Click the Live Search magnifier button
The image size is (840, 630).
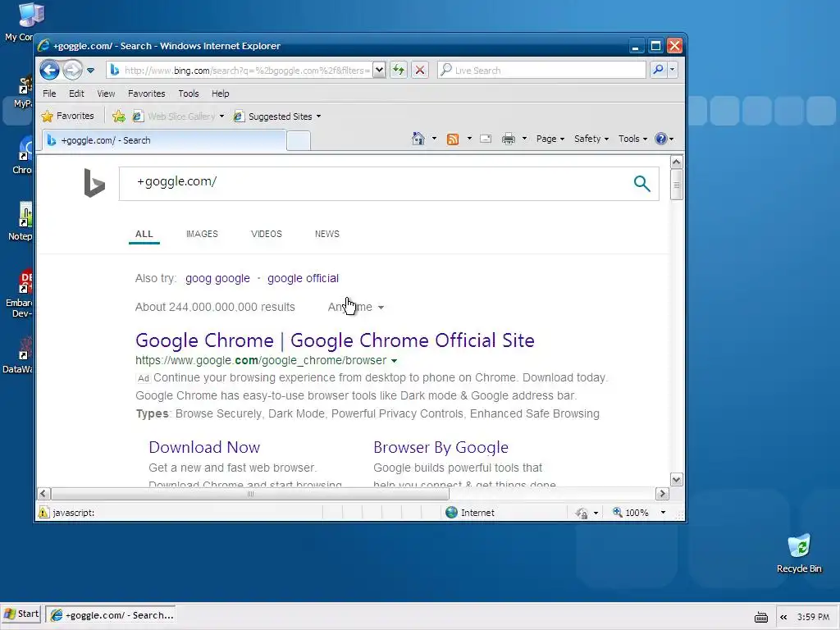tap(658, 70)
